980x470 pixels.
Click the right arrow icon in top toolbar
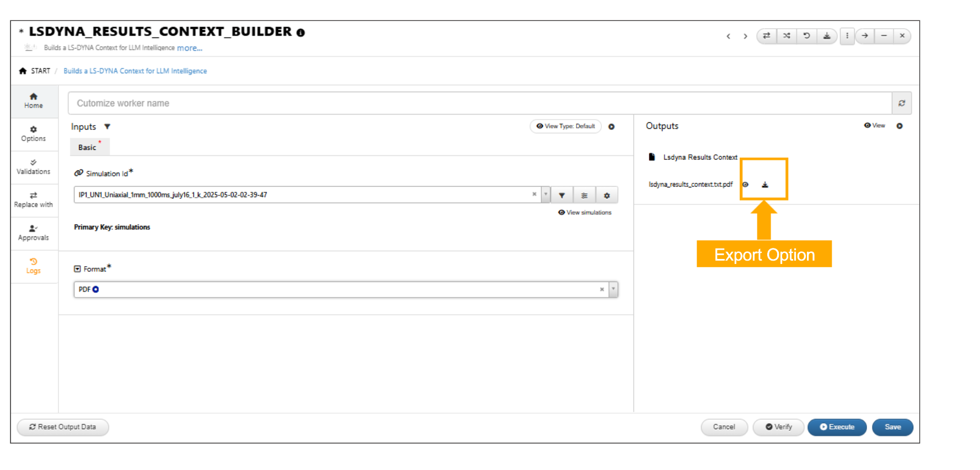(865, 36)
